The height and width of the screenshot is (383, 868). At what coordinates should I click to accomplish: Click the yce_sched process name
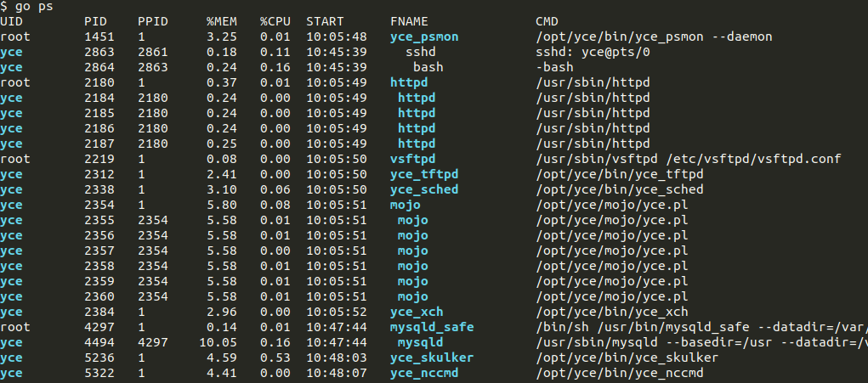click(x=423, y=189)
